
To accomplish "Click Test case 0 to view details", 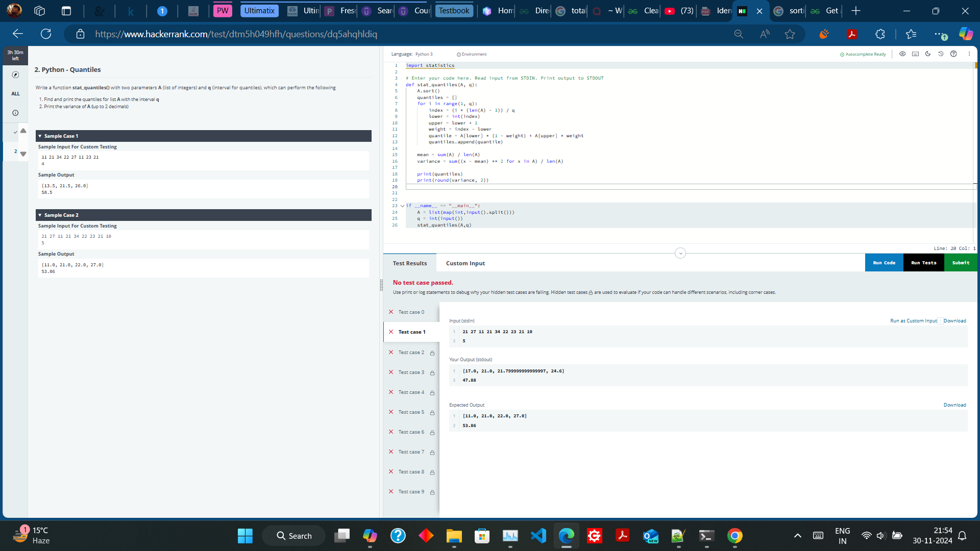I will click(412, 312).
